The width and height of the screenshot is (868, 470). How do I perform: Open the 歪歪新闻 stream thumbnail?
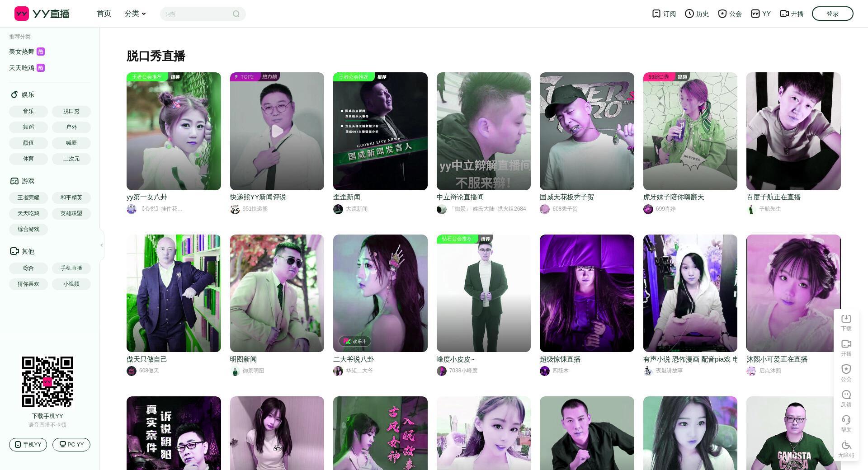click(x=380, y=131)
